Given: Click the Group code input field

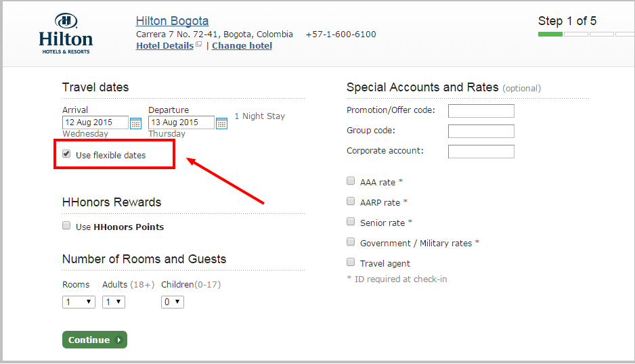Looking at the screenshot, I should (481, 131).
